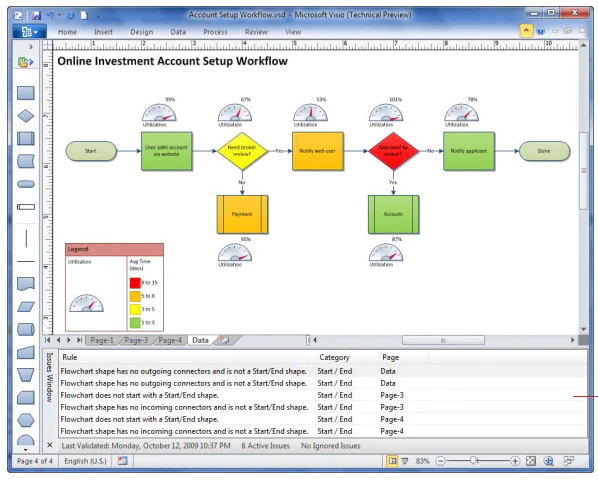Screen dimensions: 598x480
Task: Click the English (U.S.) language button
Action: click(85, 461)
